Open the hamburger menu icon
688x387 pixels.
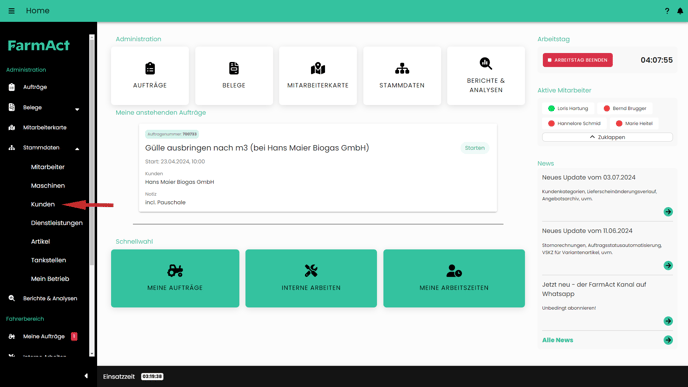11,11
